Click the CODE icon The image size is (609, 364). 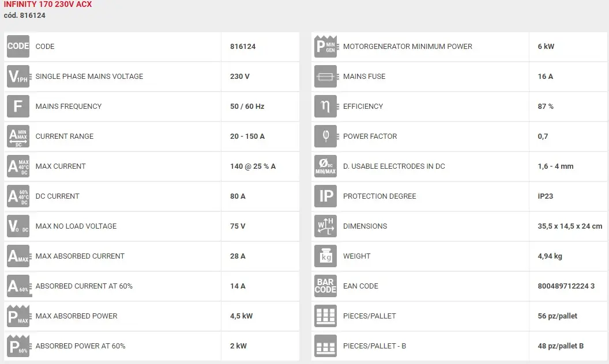(x=18, y=46)
